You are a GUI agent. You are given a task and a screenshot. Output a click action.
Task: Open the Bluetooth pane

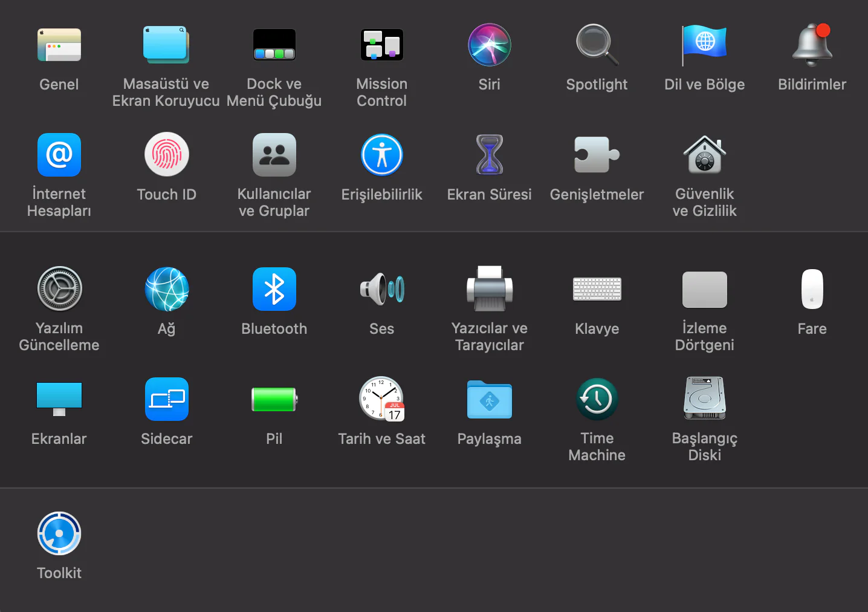coord(274,289)
